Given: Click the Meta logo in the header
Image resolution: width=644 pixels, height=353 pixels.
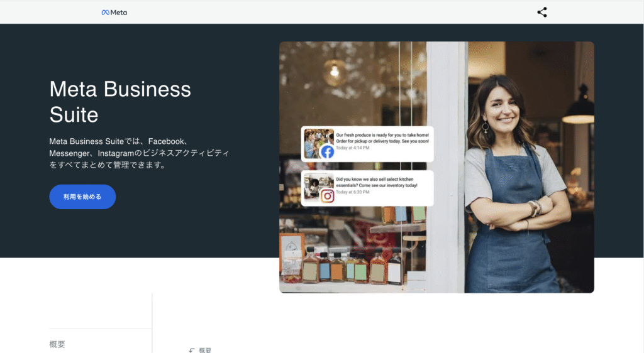Looking at the screenshot, I should tap(114, 13).
